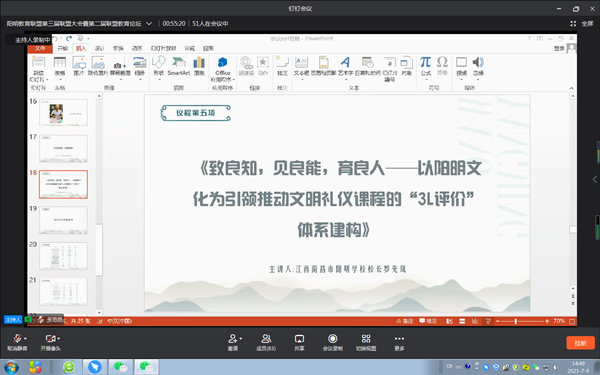Viewport: 600px width, 375px height.
Task: Toggle meeting recording (会议录制)
Action: click(333, 342)
